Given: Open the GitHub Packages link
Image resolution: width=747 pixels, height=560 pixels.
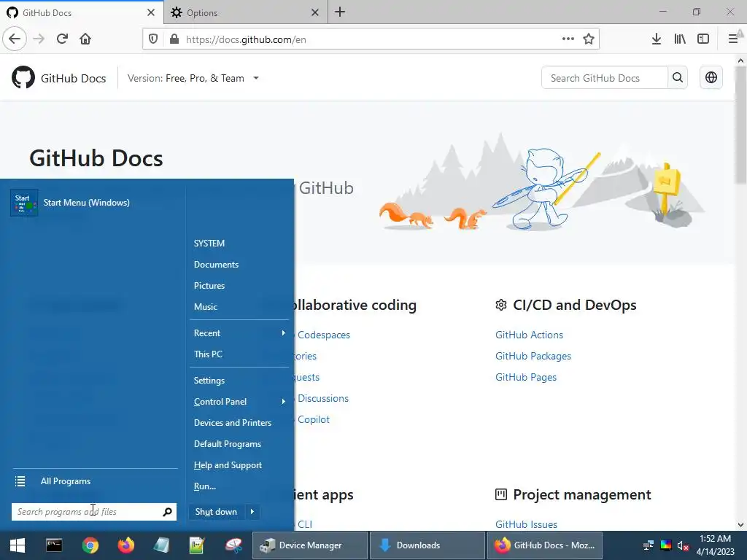Looking at the screenshot, I should (533, 356).
